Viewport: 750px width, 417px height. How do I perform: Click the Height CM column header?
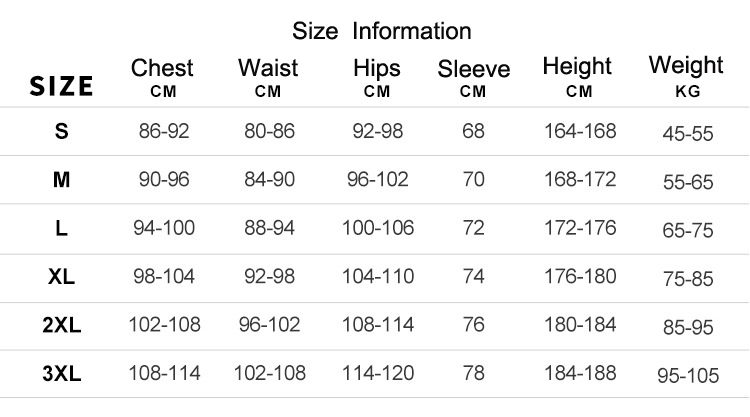coord(577,77)
